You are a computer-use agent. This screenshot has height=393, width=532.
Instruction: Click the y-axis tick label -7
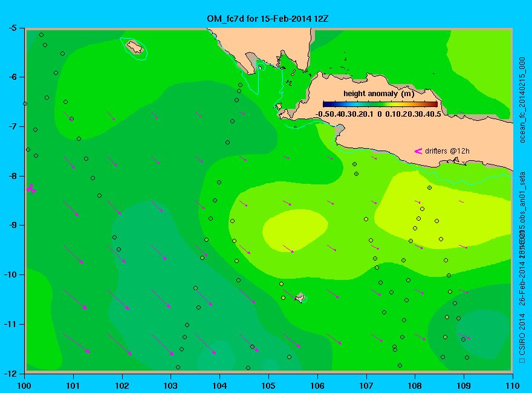click(x=12, y=126)
